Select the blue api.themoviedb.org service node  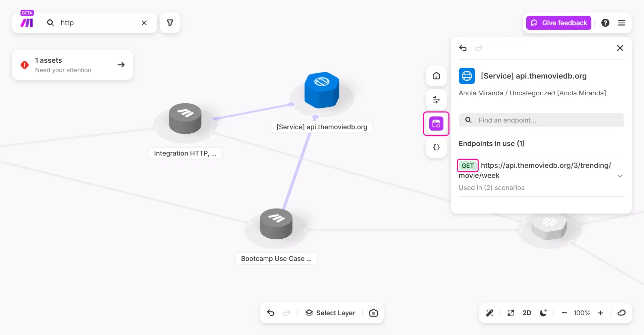coord(322,90)
